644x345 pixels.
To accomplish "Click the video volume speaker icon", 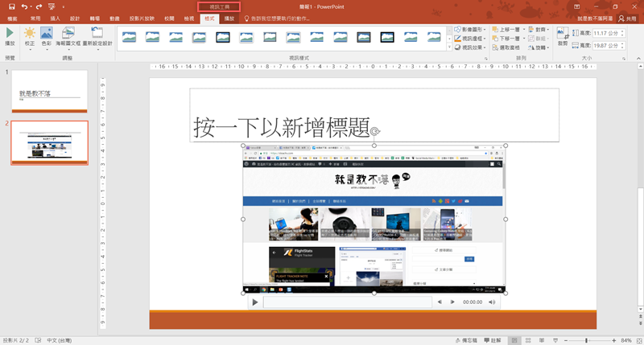I will pos(492,302).
